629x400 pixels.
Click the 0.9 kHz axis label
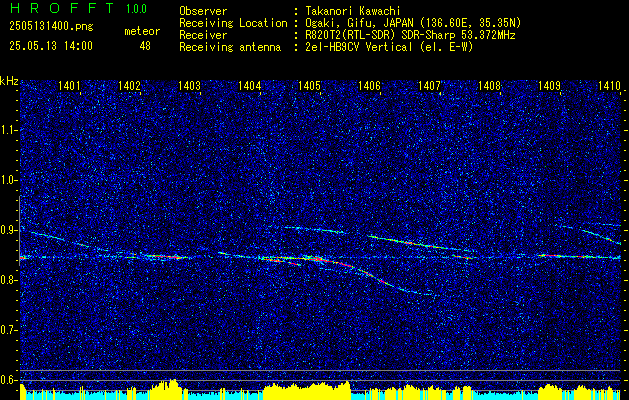[x=8, y=230]
